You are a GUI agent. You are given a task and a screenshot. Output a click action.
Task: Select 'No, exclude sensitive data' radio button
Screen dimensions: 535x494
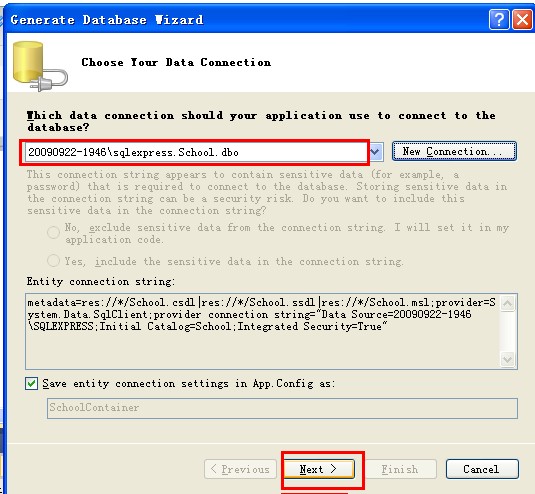[53, 233]
